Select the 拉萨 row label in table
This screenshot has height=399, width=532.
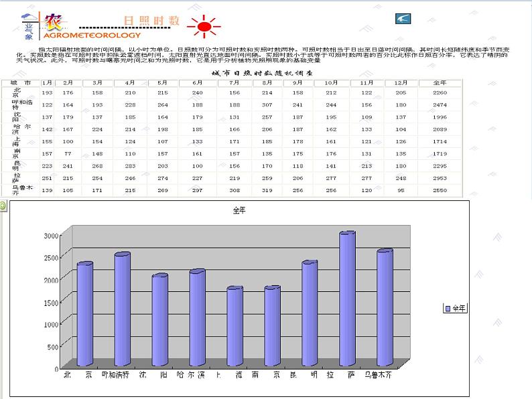click(x=17, y=177)
